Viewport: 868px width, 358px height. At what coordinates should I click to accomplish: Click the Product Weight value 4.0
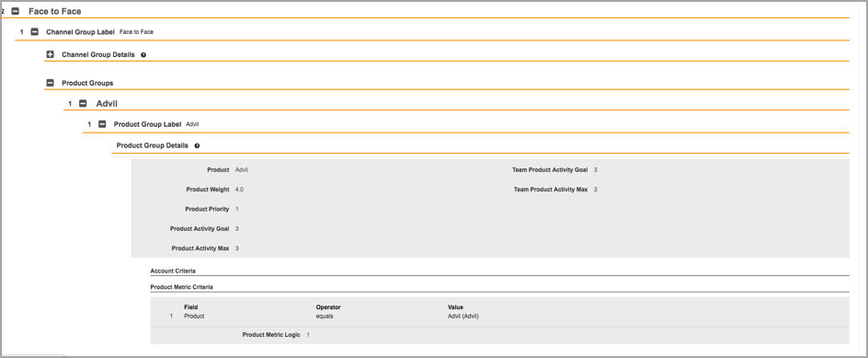239,190
